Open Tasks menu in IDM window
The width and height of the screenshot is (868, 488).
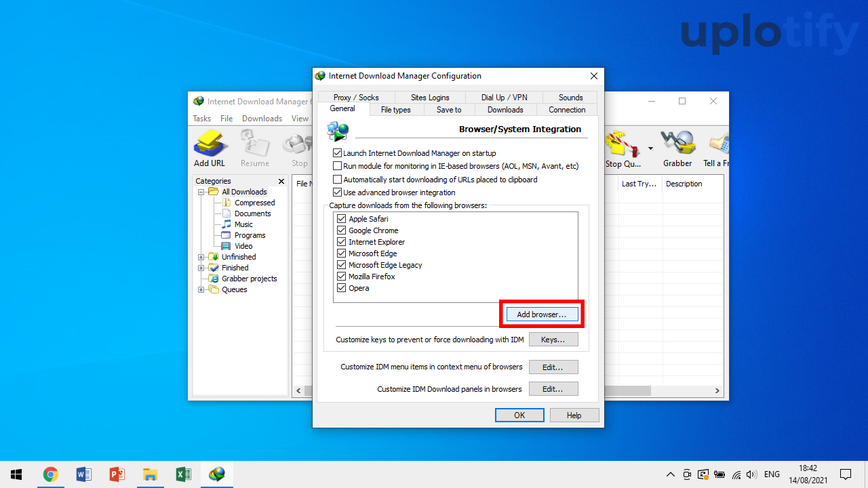(x=202, y=119)
